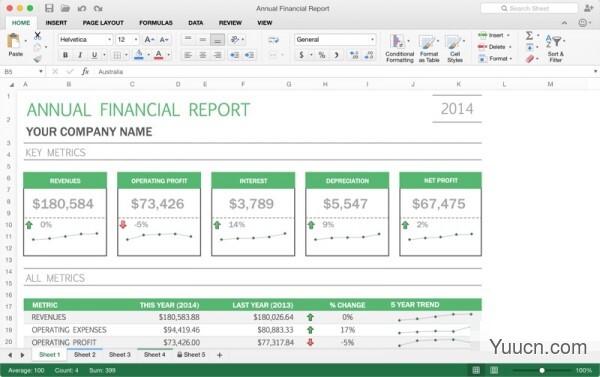The width and height of the screenshot is (600, 377).
Task: Open the REVIEW ribbon tab
Action: 230,23
